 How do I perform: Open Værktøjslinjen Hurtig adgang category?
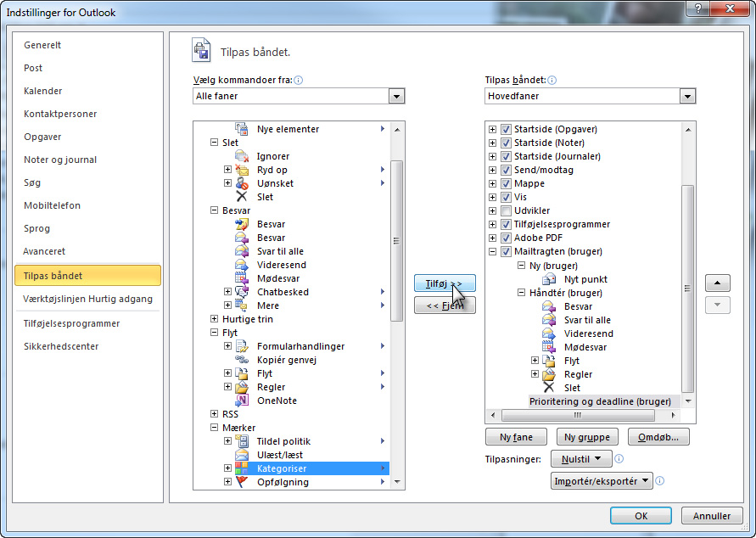[87, 299]
